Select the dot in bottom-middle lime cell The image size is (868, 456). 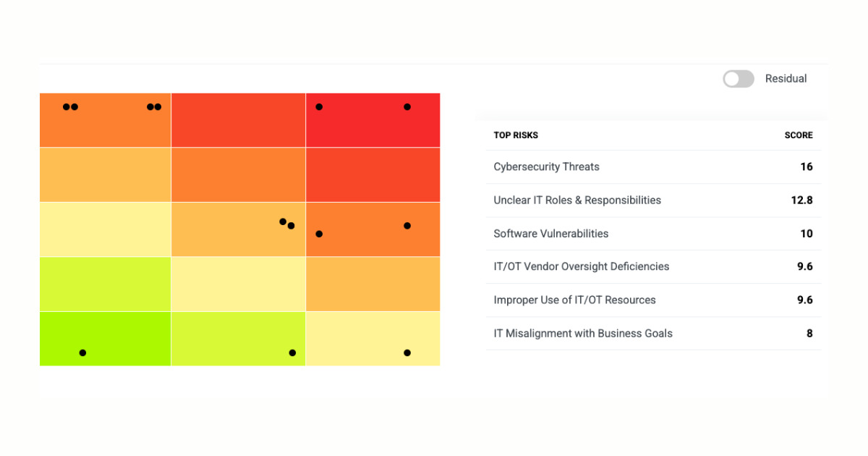pos(292,353)
